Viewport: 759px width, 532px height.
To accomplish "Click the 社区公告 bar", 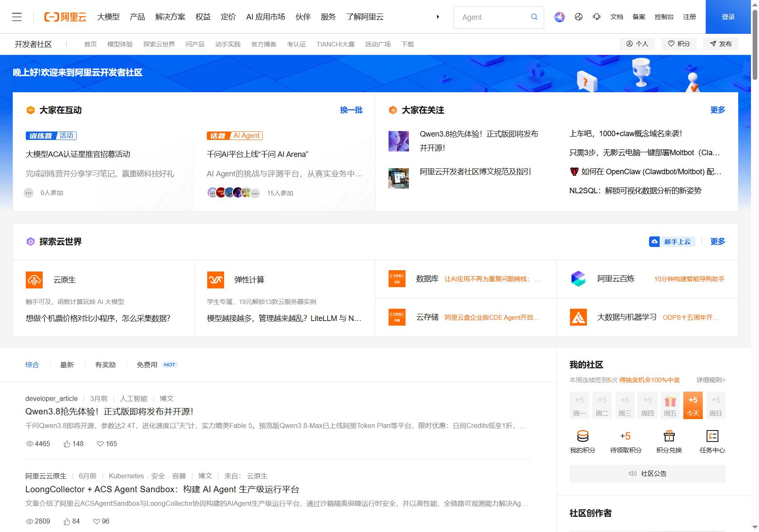I will pos(647,474).
